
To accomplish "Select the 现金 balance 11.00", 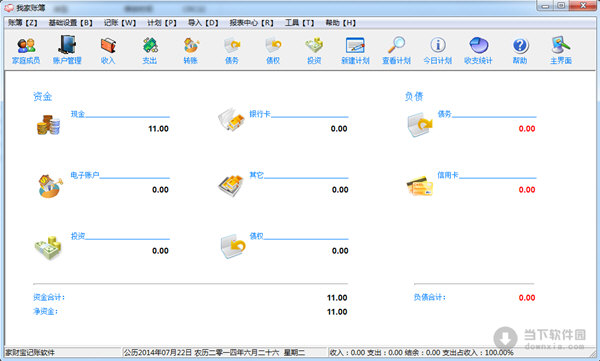I will (x=158, y=129).
